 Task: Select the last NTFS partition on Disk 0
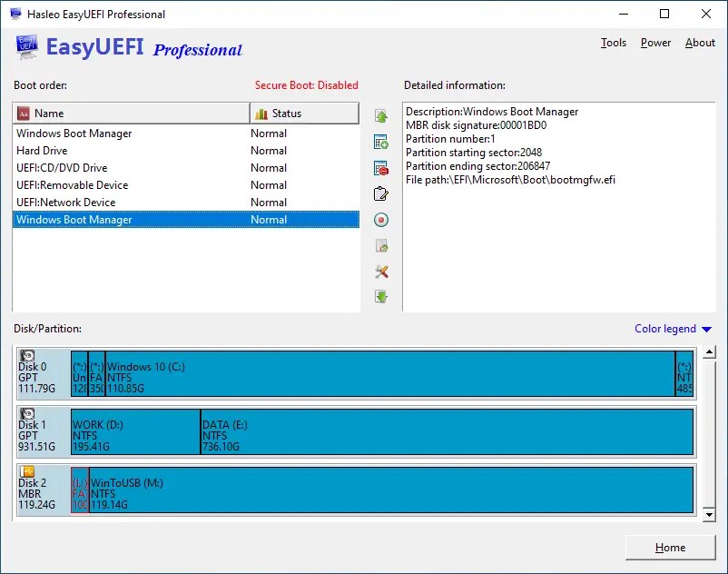pyautogui.click(x=684, y=374)
